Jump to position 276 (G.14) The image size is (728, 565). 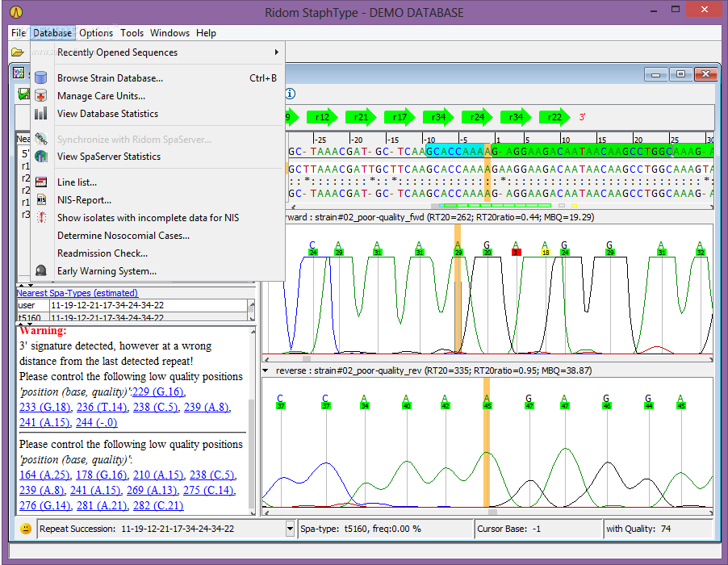(45, 505)
